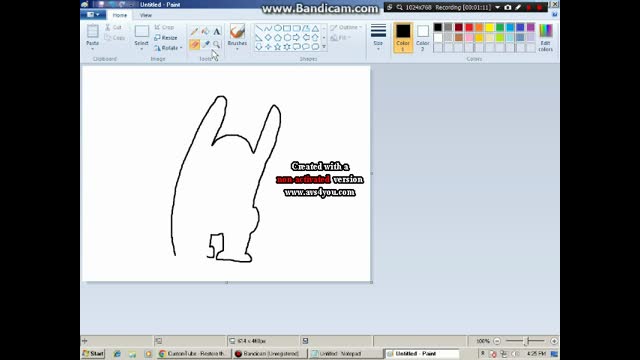Click the Bandicam screenshot camera icon

(508, 7)
